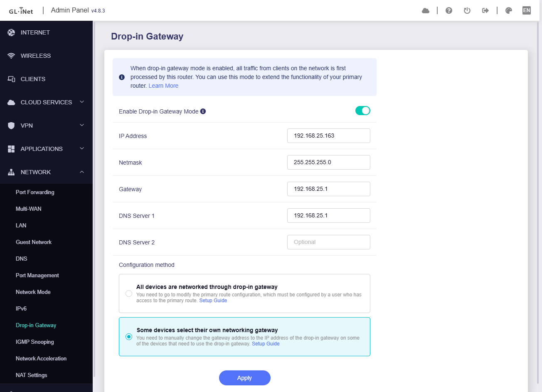Viewport: 542px width, 392px height.
Task: Click the logout icon in the header
Action: pyautogui.click(x=485, y=10)
